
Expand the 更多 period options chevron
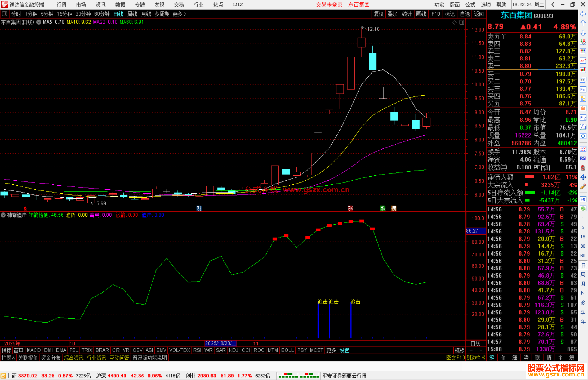click(x=185, y=14)
